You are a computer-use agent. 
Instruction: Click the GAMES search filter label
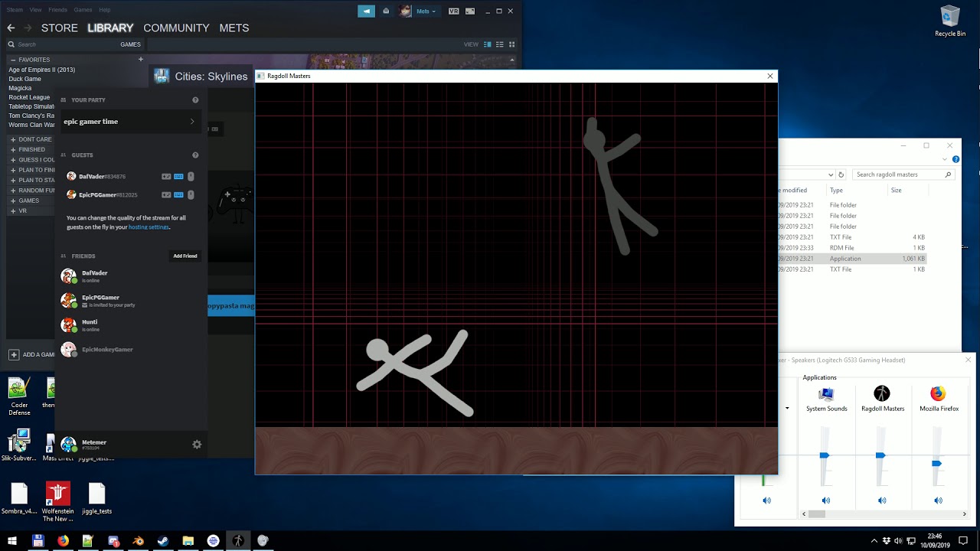click(130, 44)
